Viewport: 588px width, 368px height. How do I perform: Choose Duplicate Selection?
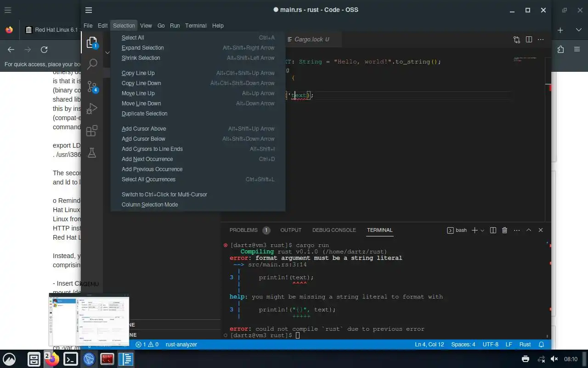point(198,114)
